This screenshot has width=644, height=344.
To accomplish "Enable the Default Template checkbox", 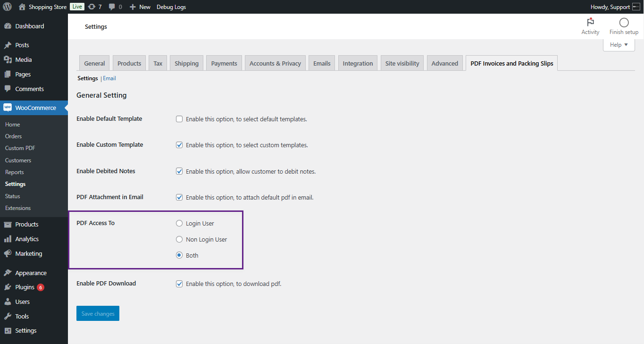I will [x=179, y=119].
